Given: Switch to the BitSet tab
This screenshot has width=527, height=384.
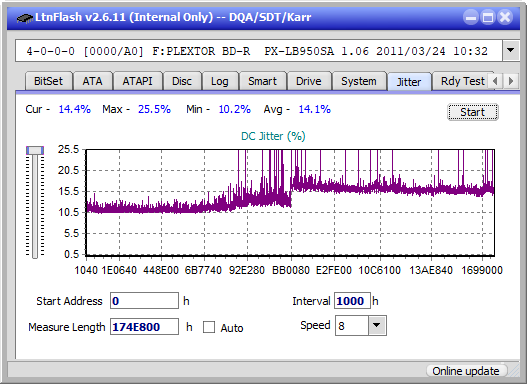Looking at the screenshot, I should (x=48, y=81).
